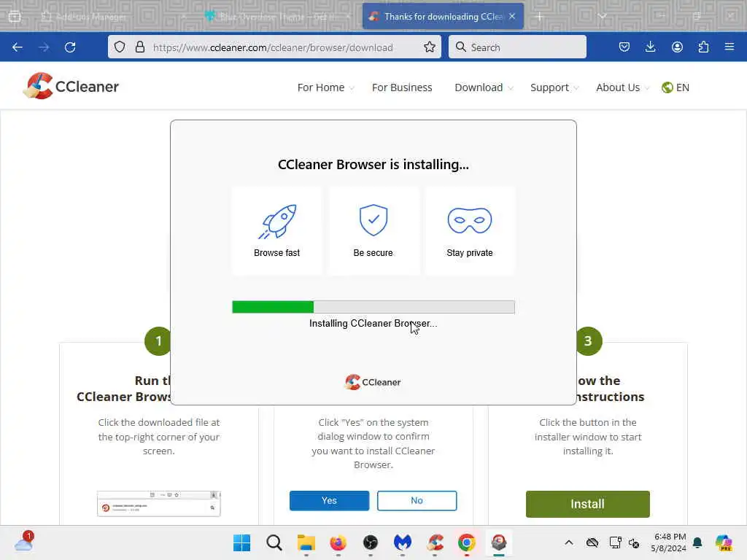Open the Firefox hamburger menu
Viewport: 747px width, 560px height.
pos(729,47)
